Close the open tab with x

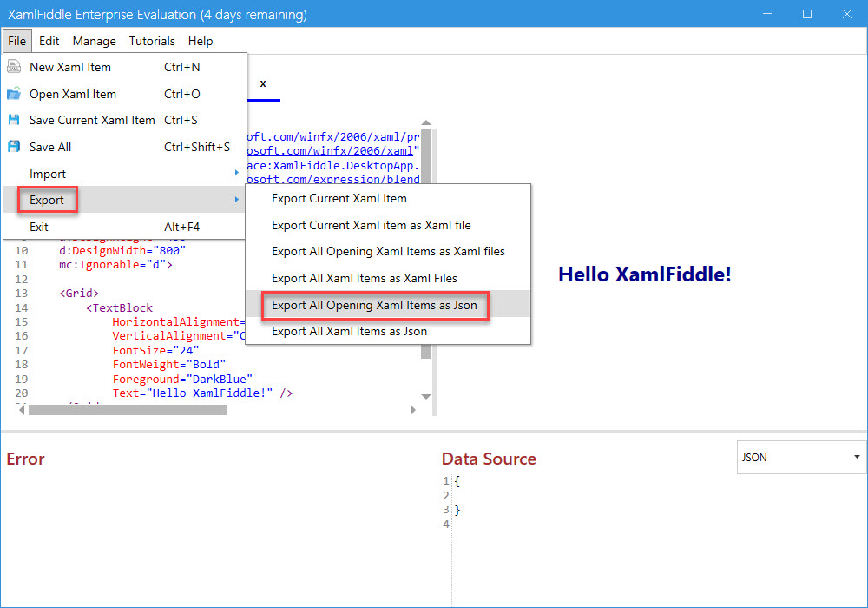(263, 83)
